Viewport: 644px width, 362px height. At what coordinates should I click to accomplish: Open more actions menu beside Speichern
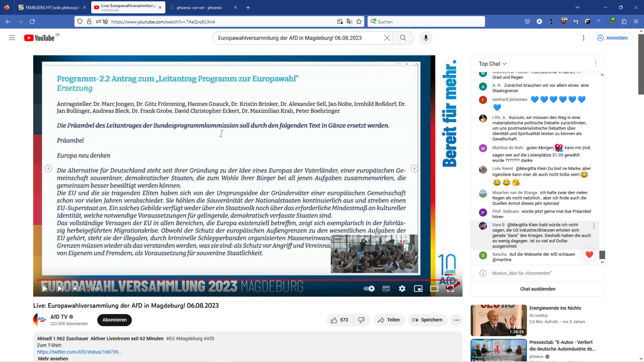pos(456,320)
